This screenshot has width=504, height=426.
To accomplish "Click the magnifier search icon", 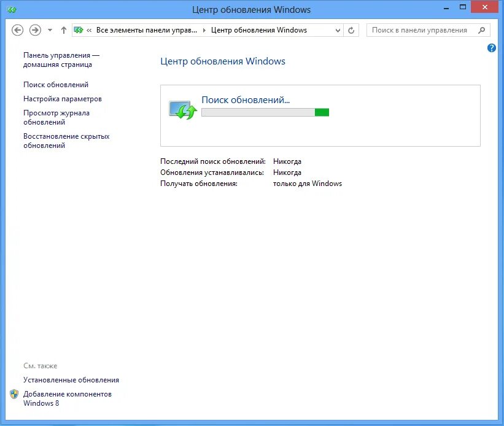I will tap(481, 30).
